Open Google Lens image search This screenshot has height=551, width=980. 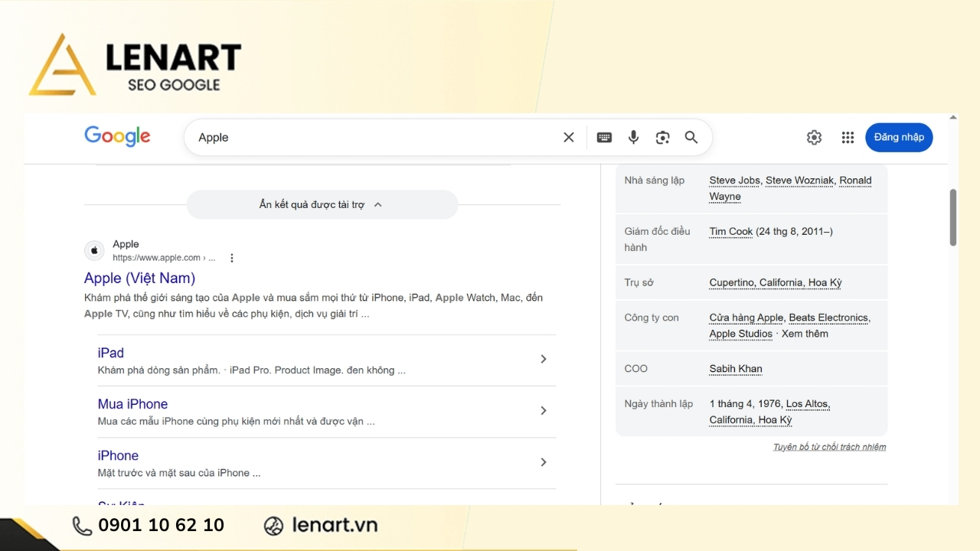pos(662,138)
